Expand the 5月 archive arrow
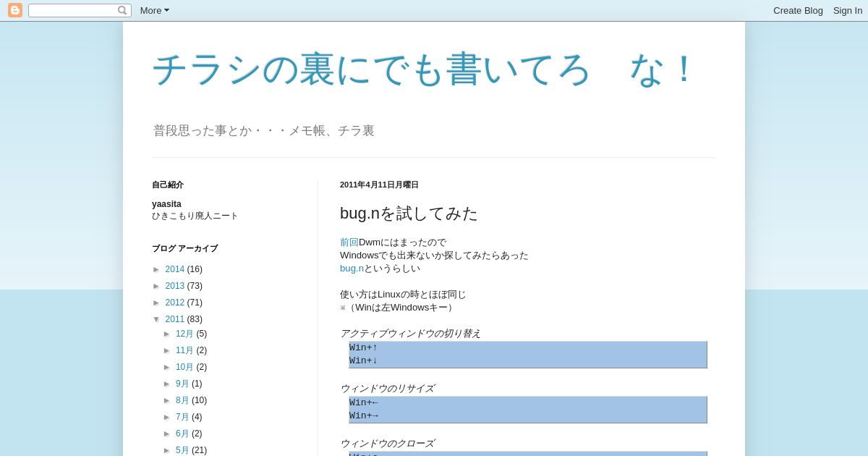Screen dimensions: 868x456 coord(167,450)
